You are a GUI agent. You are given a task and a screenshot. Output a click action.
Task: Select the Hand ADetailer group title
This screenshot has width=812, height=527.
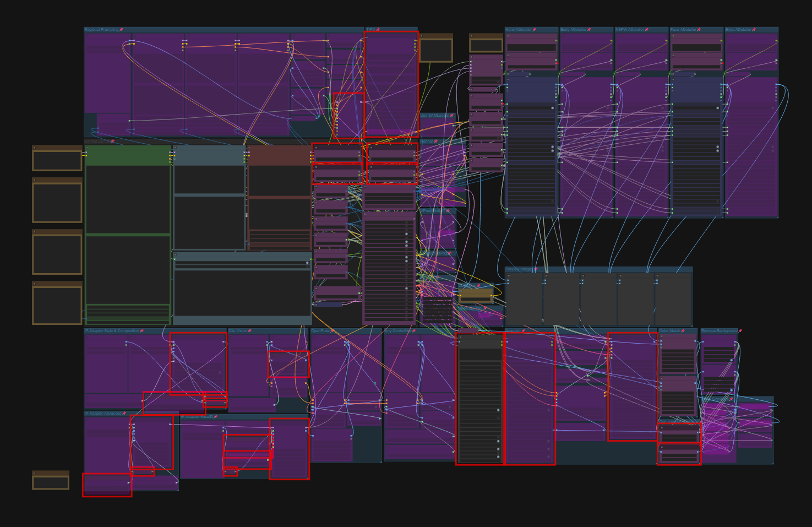point(519,30)
